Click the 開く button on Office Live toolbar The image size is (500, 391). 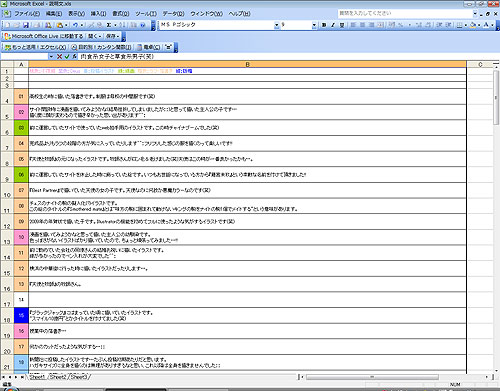click(95, 36)
